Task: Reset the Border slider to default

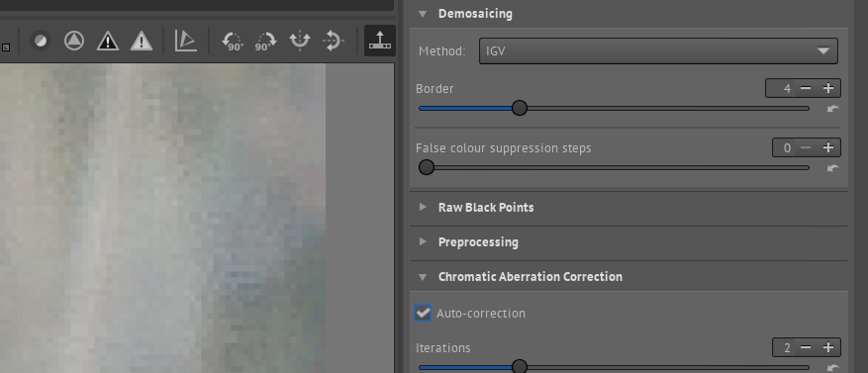Action: click(832, 109)
